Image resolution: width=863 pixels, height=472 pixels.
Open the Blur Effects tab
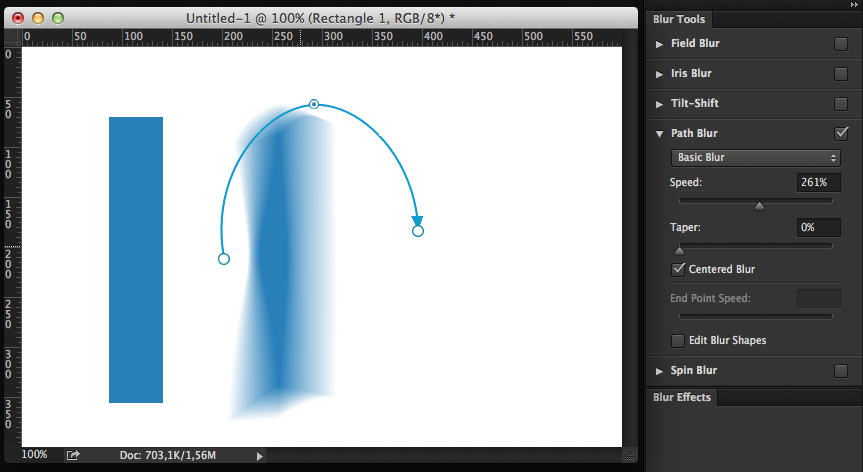[682, 397]
